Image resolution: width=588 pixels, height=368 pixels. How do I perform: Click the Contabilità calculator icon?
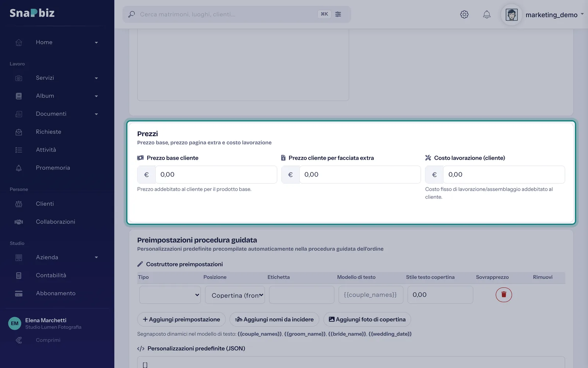point(19,275)
